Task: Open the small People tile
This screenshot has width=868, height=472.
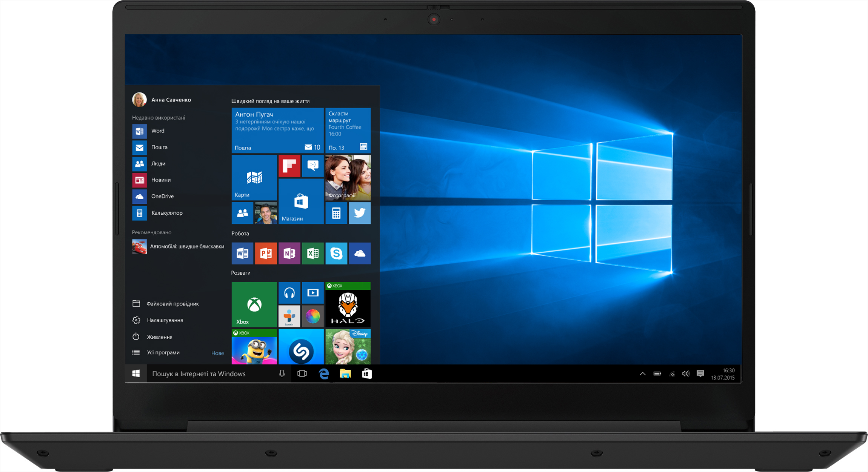Action: pyautogui.click(x=242, y=213)
